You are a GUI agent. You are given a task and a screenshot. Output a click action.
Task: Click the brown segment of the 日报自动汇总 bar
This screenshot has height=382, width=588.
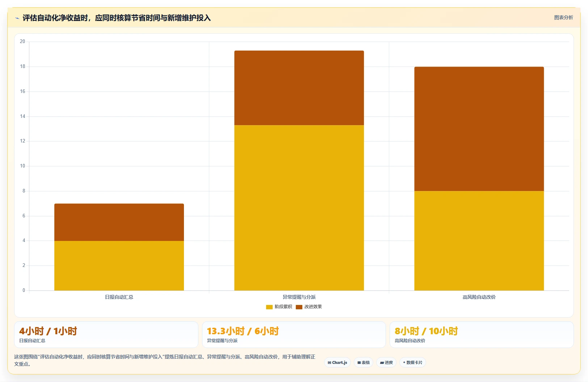pyautogui.click(x=119, y=222)
